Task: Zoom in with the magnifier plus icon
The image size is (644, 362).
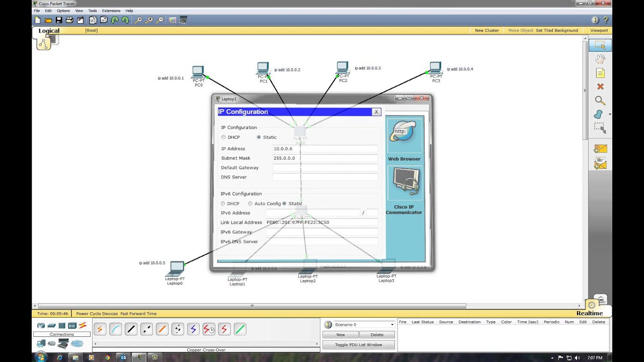Action: coord(138,20)
